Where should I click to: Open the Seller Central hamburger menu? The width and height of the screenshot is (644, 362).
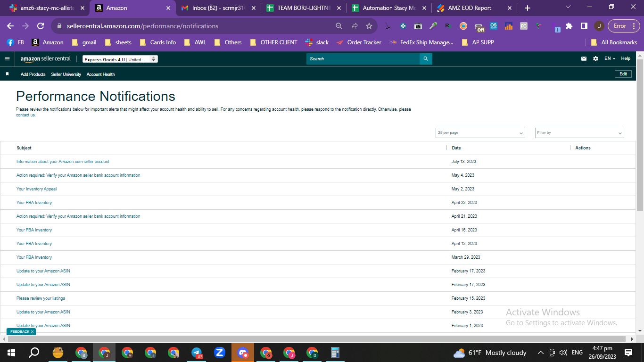[x=7, y=59]
